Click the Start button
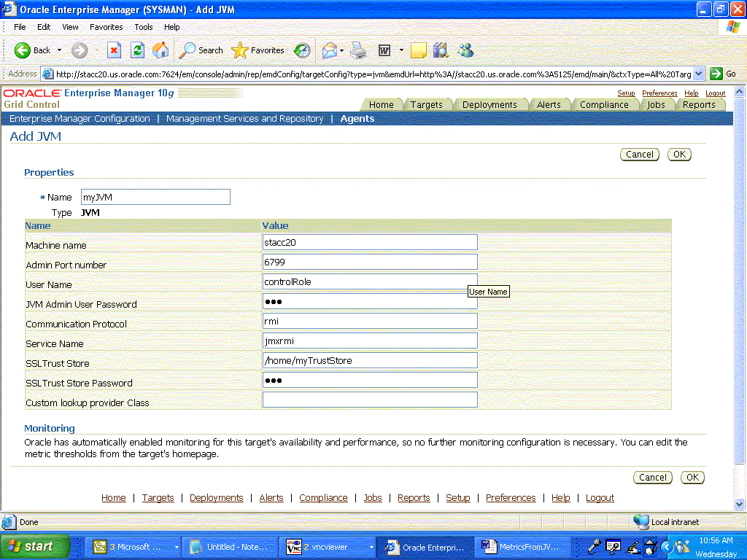Viewport: 747px width, 560px height. [34, 547]
